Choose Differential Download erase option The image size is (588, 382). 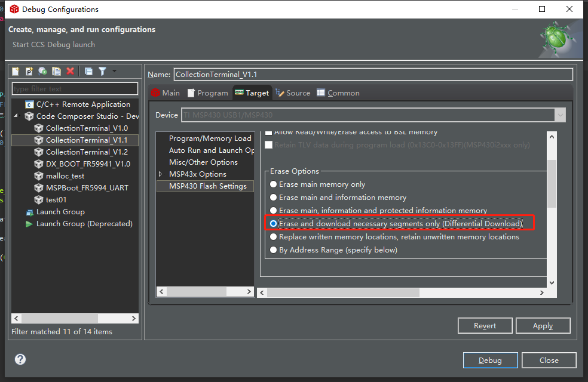click(x=273, y=224)
